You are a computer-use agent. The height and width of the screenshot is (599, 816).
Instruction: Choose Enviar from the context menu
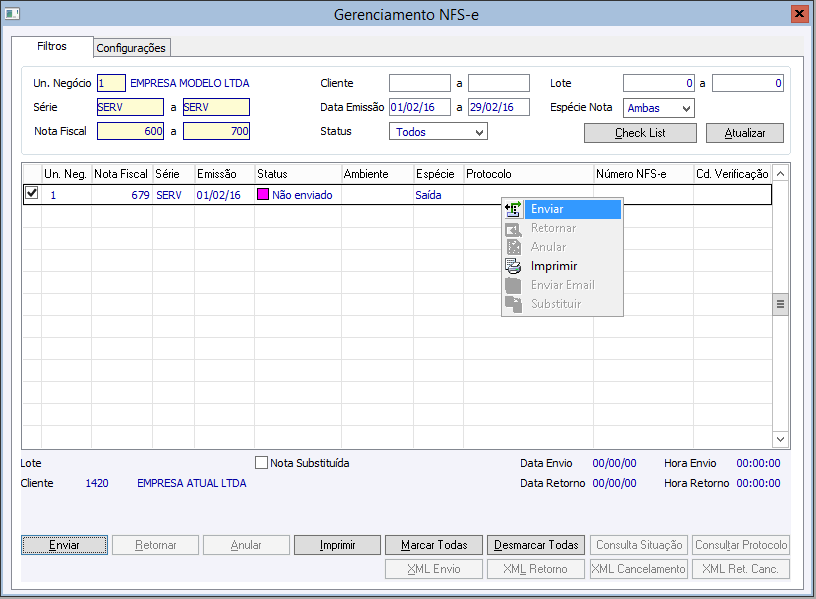(x=572, y=209)
